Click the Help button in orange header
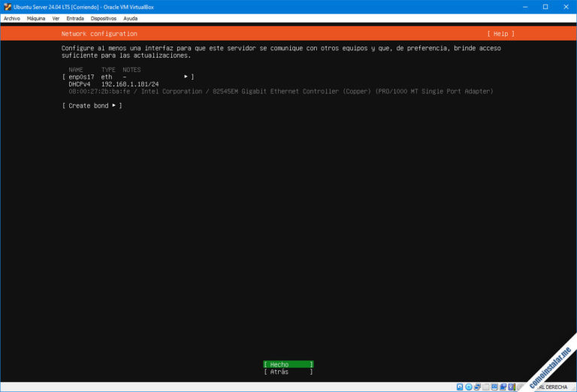 click(500, 34)
